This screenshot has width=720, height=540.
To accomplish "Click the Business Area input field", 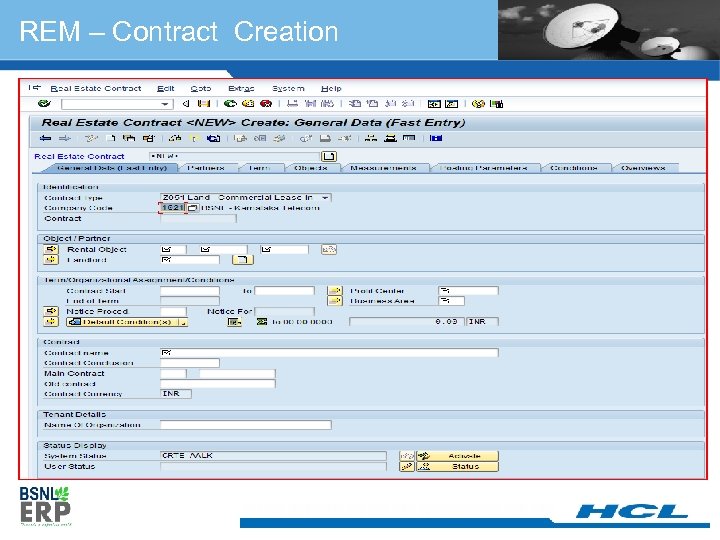I will click(x=451, y=301).
